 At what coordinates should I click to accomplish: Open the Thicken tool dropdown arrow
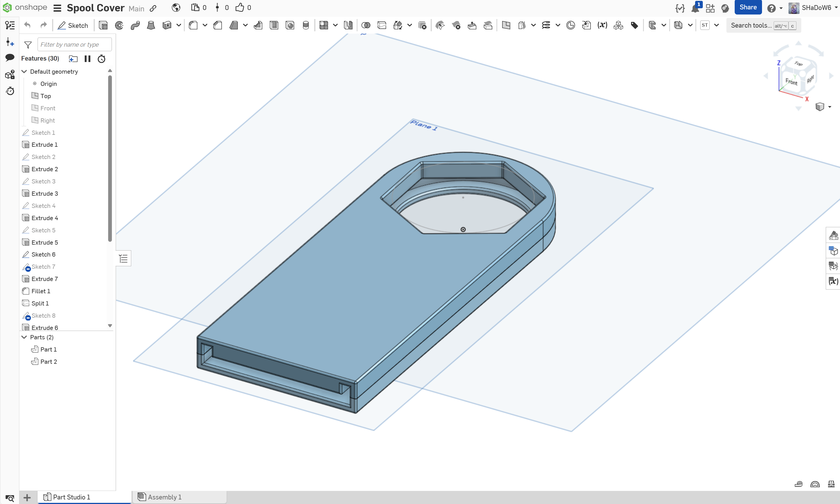179,26
